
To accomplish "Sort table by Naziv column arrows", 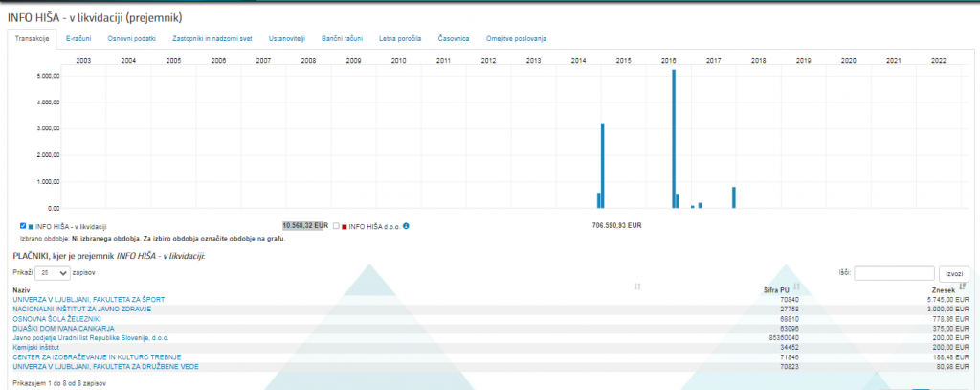I will coord(637,287).
